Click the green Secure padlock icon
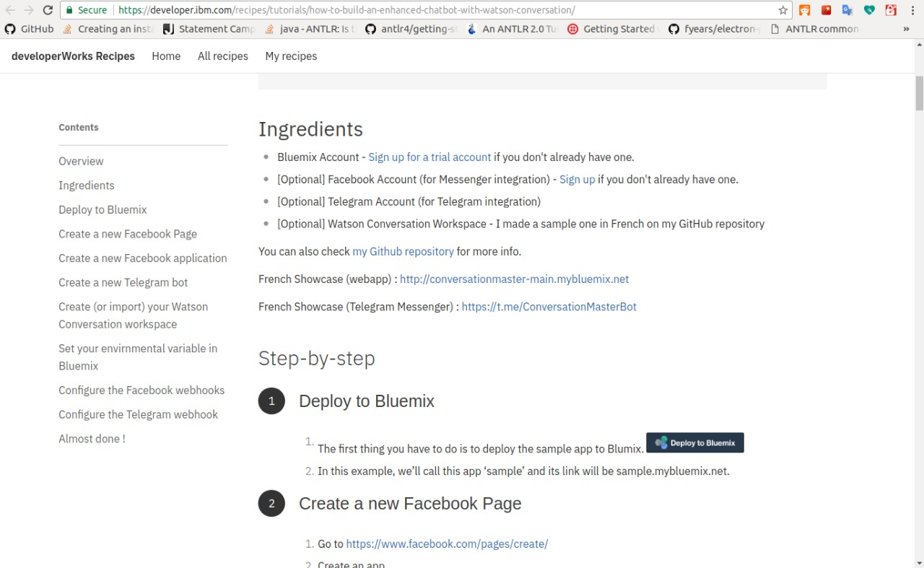924x568 pixels. [69, 10]
